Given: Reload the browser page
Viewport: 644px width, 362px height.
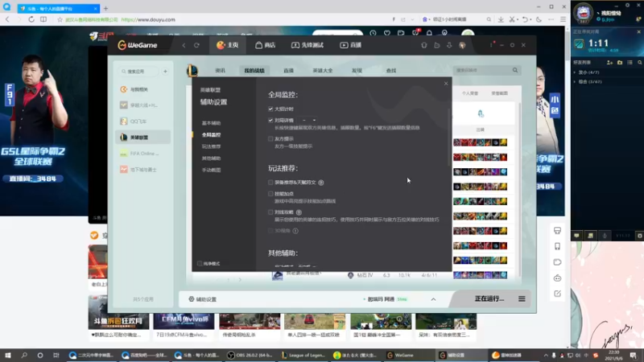Looking at the screenshot, I should click(31, 19).
